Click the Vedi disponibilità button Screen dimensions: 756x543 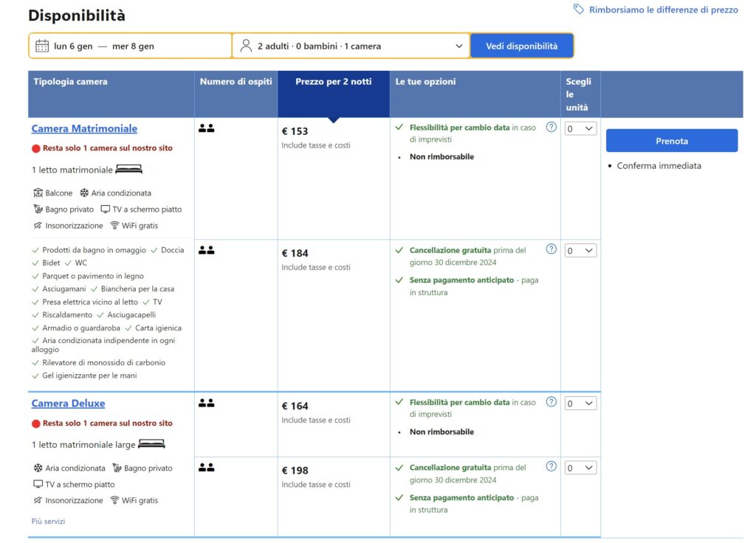pos(521,46)
